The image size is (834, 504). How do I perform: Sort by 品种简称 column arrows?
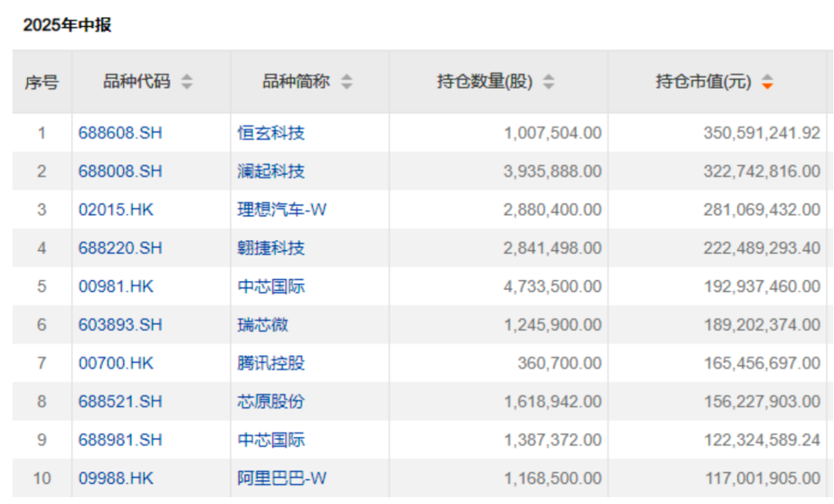point(347,82)
